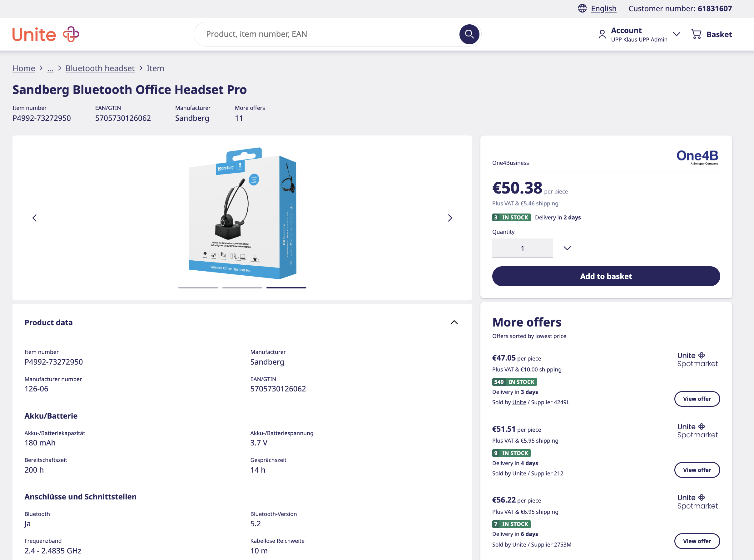Click the battery capacity value 180 mAh

coord(40,443)
